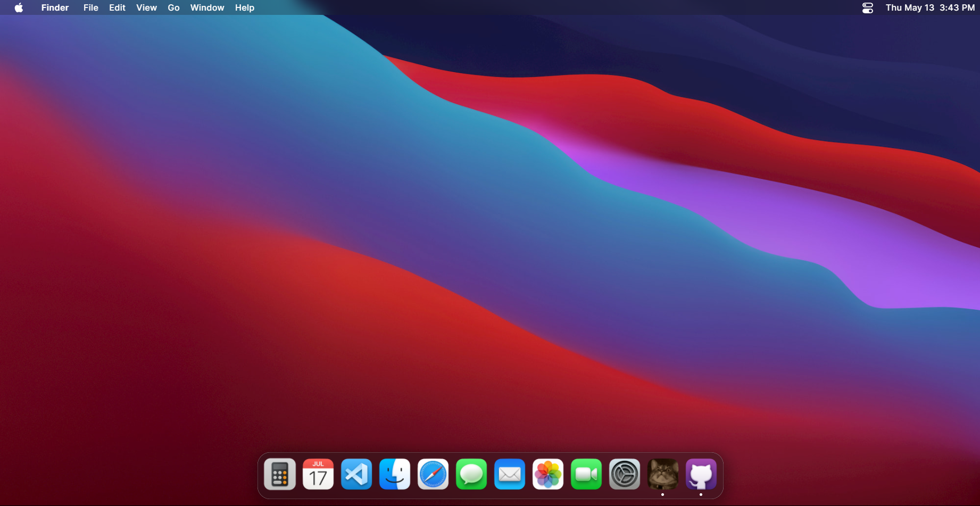This screenshot has height=506, width=980.
Task: Launch Visual Studio Code from the Dock
Action: [356, 474]
